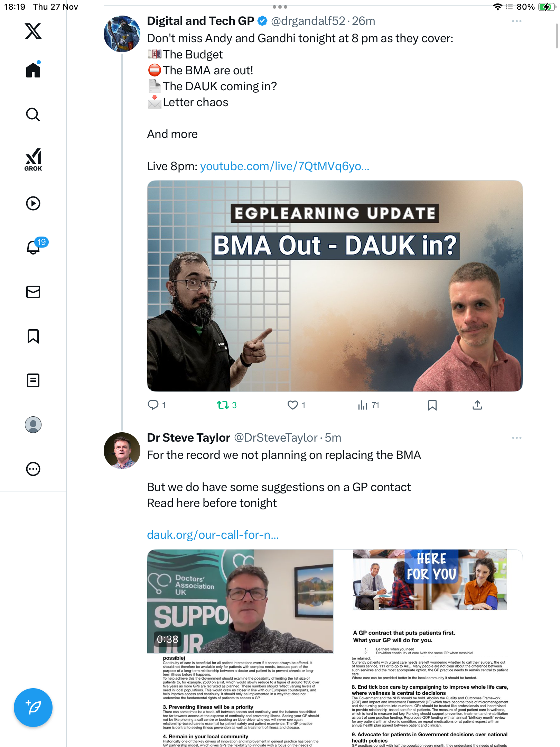Open Messages envelope icon

tap(33, 292)
